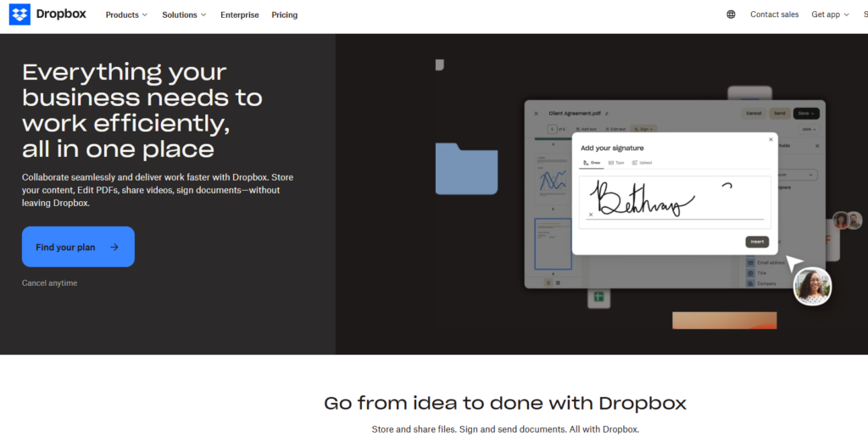Clear the drawn signature with X
This screenshot has width=868, height=442.
pos(591,215)
